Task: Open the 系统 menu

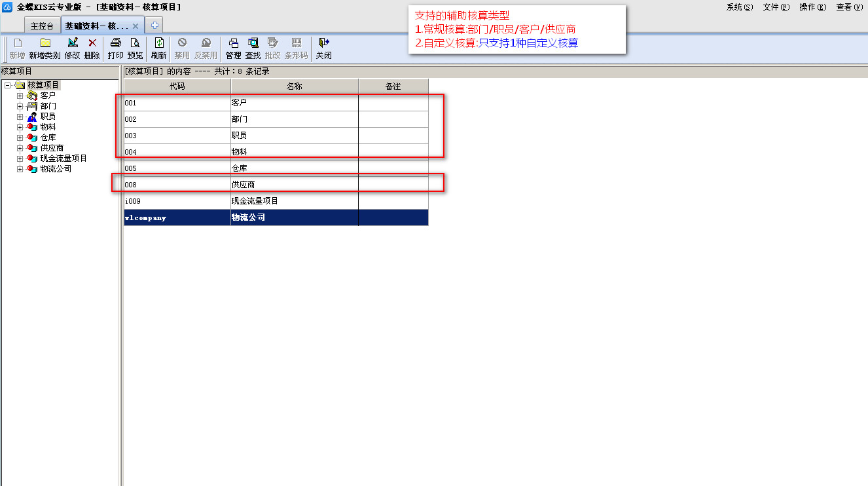Action: 739,7
